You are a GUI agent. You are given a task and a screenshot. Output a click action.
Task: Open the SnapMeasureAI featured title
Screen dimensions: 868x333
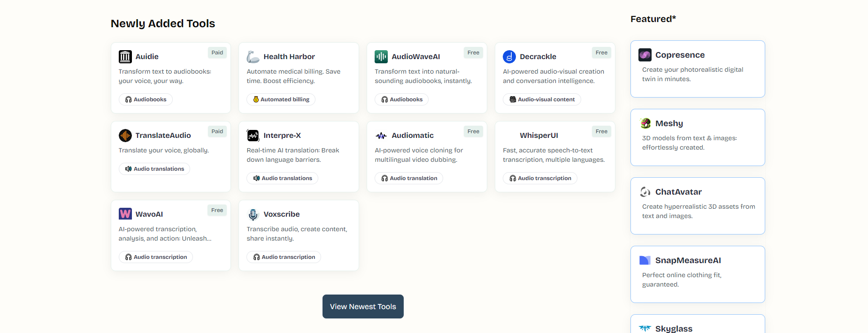(x=688, y=260)
